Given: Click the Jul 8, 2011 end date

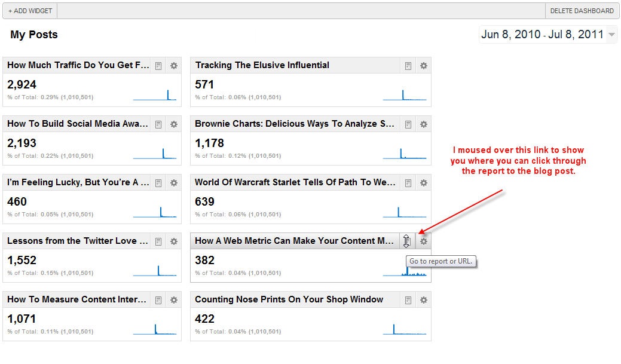Looking at the screenshot, I should [x=576, y=35].
